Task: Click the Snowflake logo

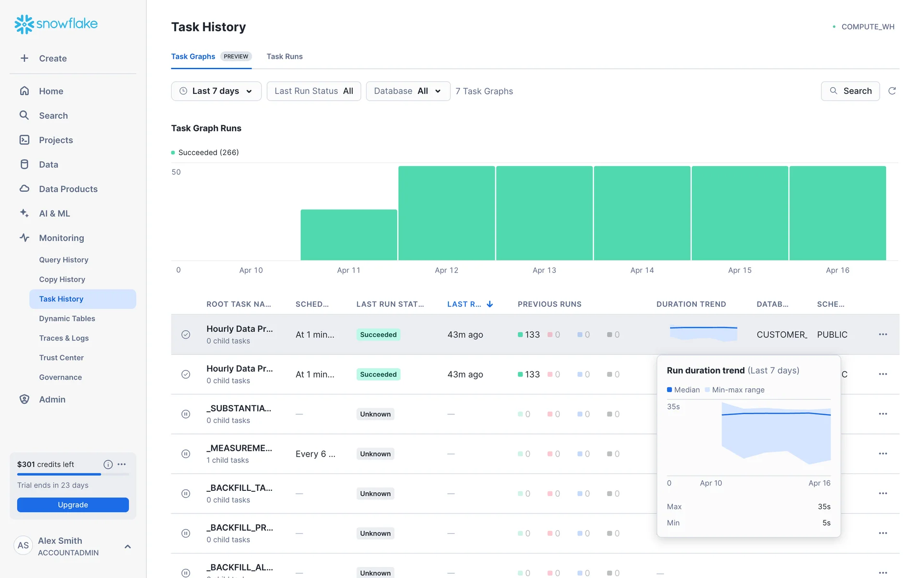Action: tap(56, 24)
